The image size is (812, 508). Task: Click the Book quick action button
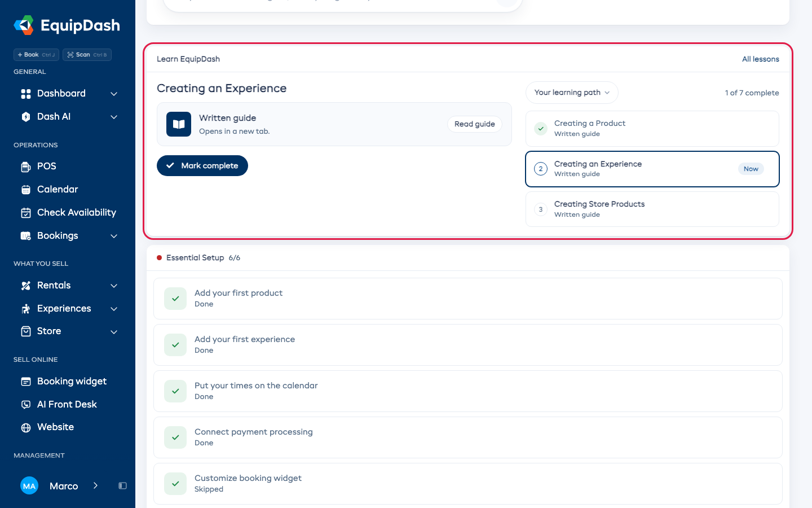tap(36, 55)
